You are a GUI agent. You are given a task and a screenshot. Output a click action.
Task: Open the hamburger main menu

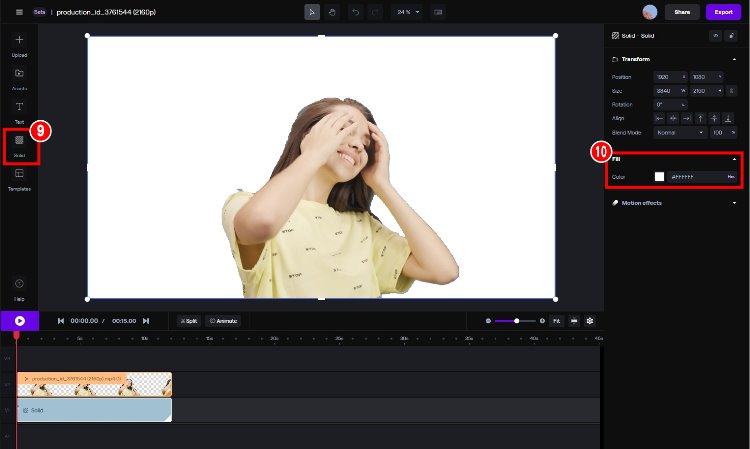19,12
